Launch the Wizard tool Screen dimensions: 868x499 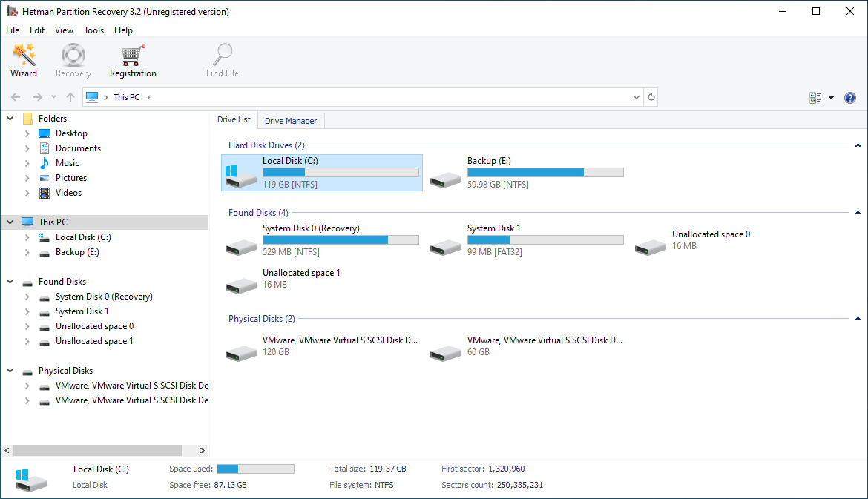24,61
